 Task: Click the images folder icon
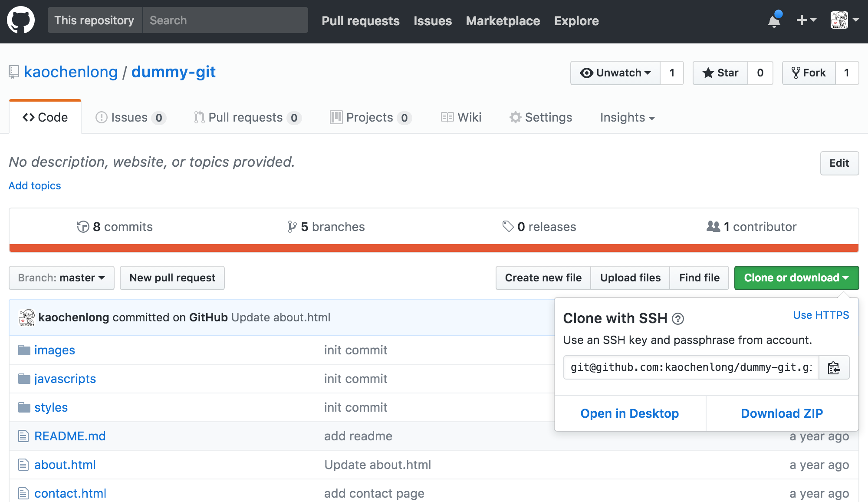click(x=24, y=350)
